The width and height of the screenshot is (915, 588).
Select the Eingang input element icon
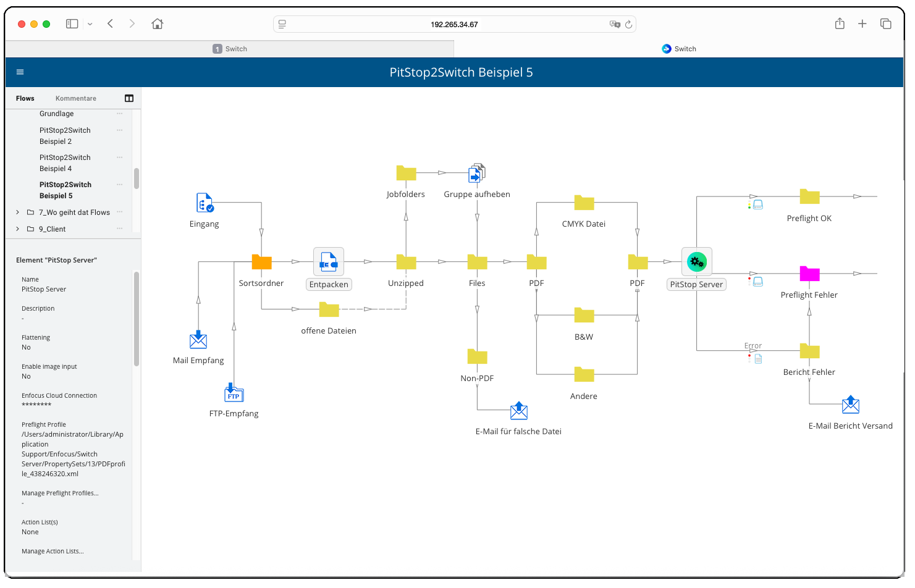point(205,203)
